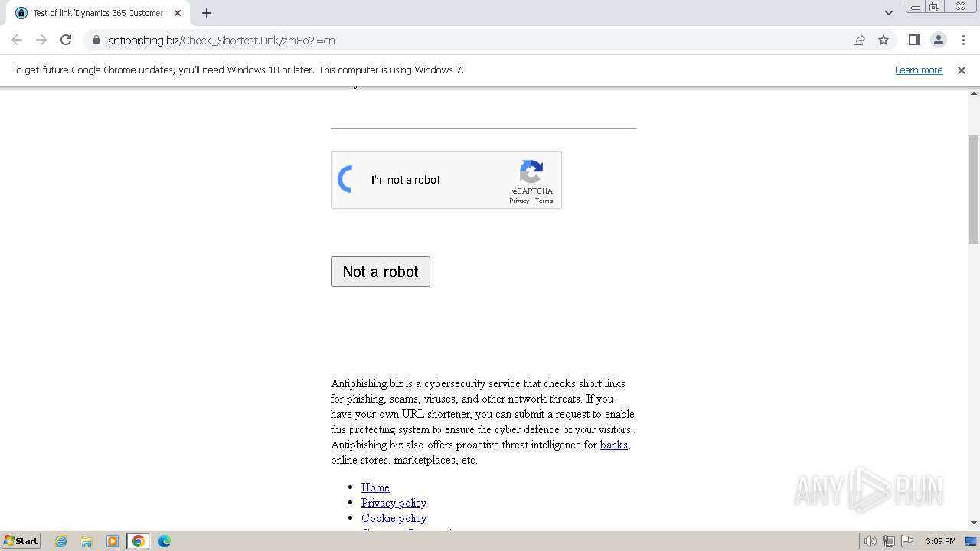
Task: Open Chrome three-dot menu
Action: (963, 40)
